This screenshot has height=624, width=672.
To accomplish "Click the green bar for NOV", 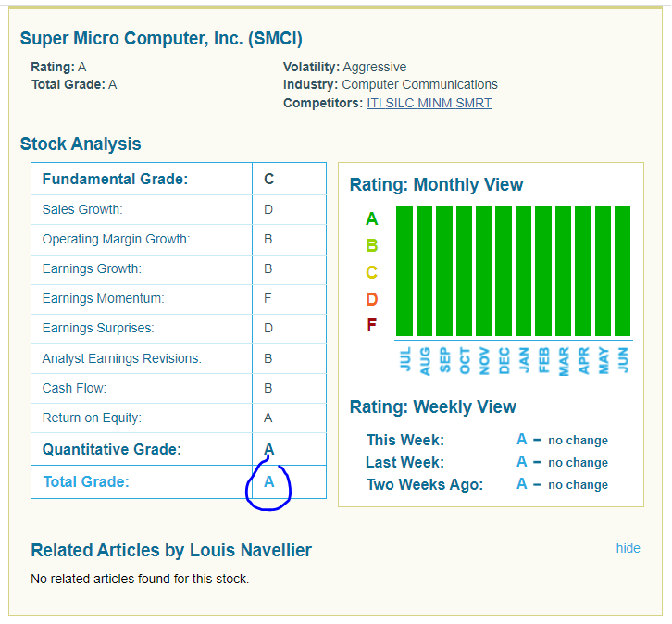I will tap(484, 271).
